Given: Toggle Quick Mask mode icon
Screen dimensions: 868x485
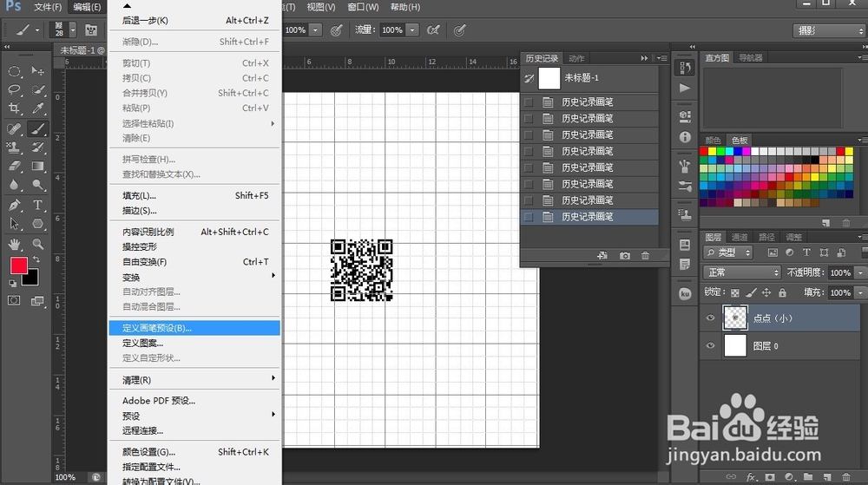Looking at the screenshot, I should [x=14, y=300].
